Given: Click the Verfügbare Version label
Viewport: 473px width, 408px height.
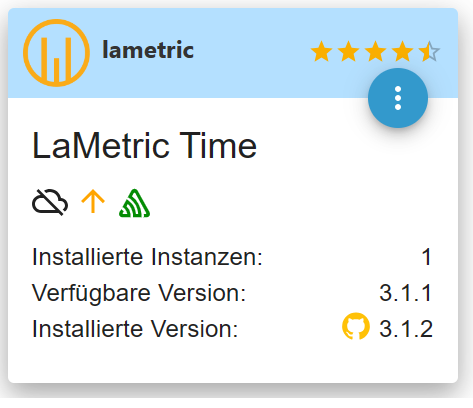Looking at the screenshot, I should [x=139, y=293].
